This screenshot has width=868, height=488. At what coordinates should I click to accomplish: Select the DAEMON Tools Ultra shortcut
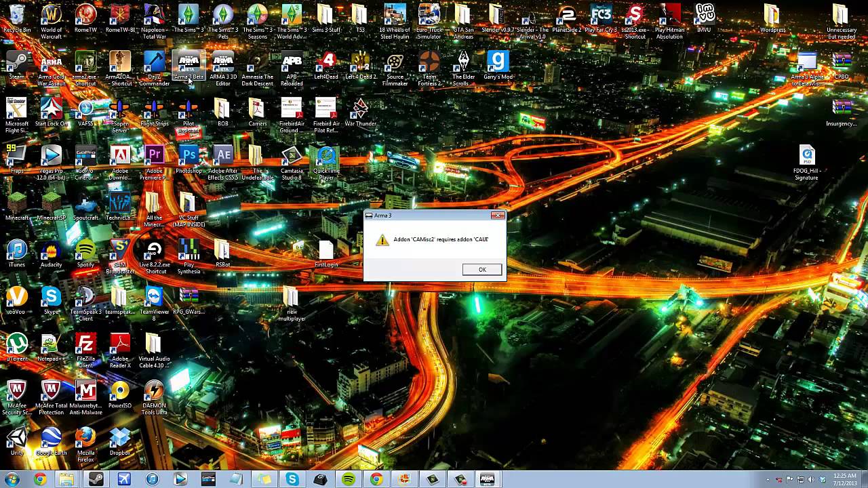(154, 396)
